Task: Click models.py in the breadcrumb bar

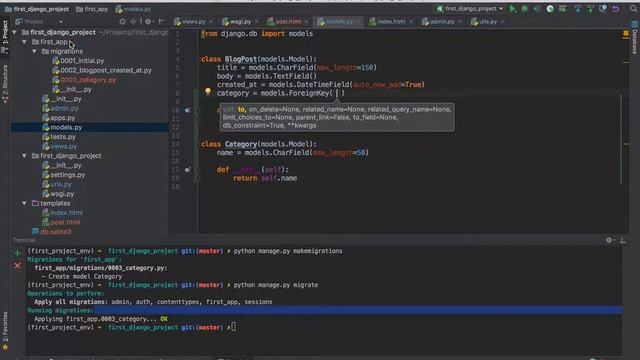Action: coord(133,9)
